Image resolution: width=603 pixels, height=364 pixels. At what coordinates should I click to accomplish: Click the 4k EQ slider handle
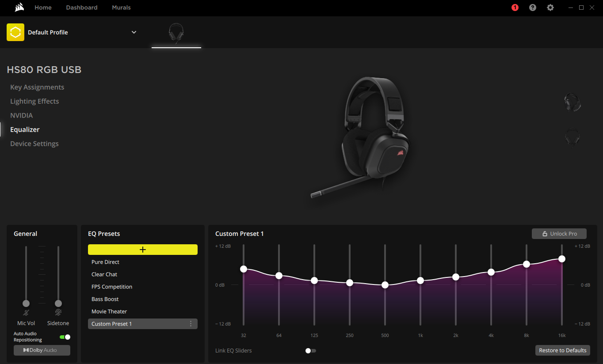(491, 272)
